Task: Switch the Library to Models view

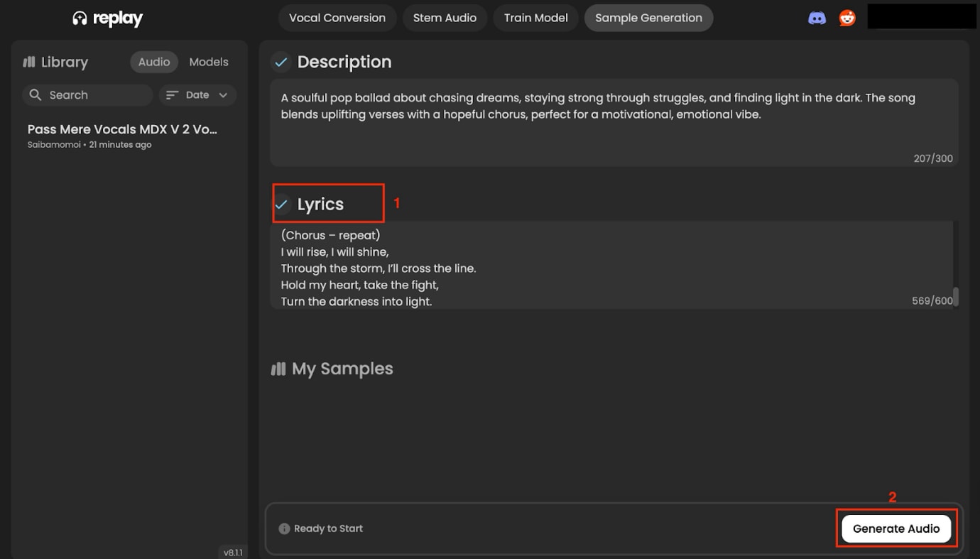Action: [x=208, y=62]
